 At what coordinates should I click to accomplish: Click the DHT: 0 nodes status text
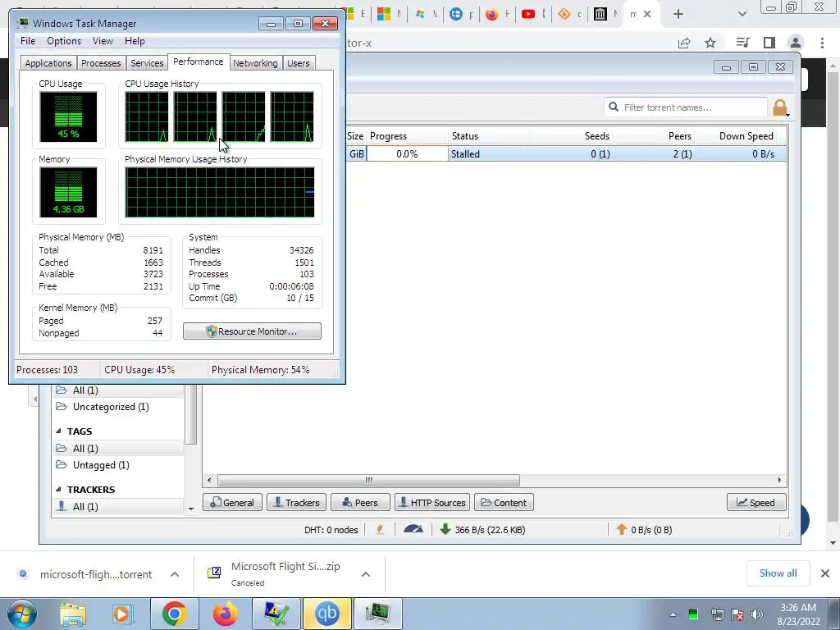pyautogui.click(x=331, y=530)
